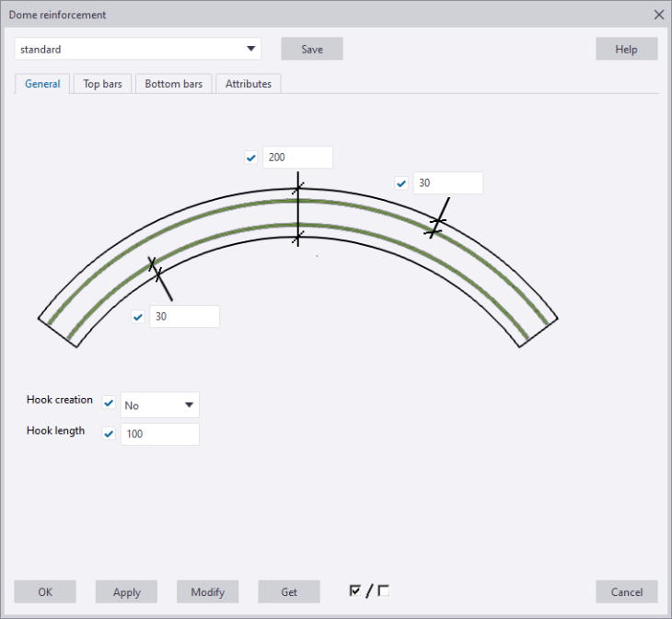Toggle the Hook length checkbox
Viewport: 672px width, 619px height.
(x=109, y=434)
